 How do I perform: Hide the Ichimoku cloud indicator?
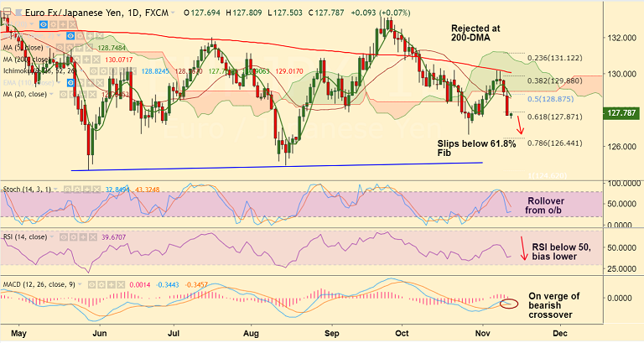point(94,71)
